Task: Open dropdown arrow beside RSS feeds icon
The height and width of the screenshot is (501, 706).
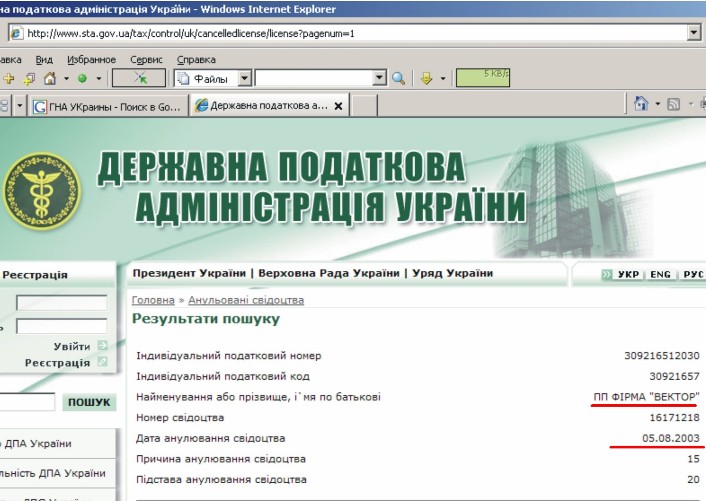Action: (691, 104)
